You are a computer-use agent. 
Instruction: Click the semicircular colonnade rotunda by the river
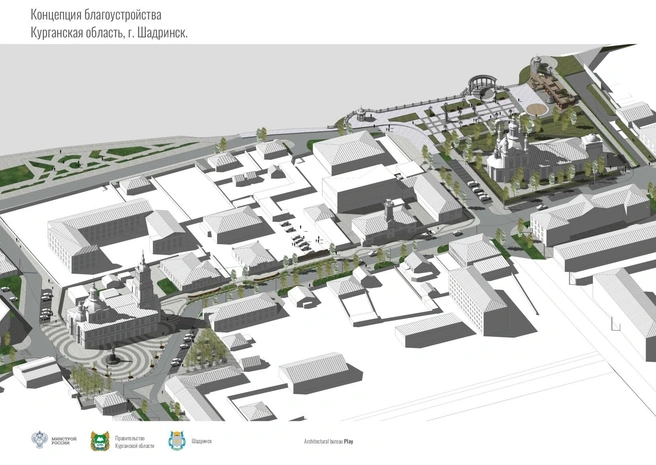[x=481, y=85]
